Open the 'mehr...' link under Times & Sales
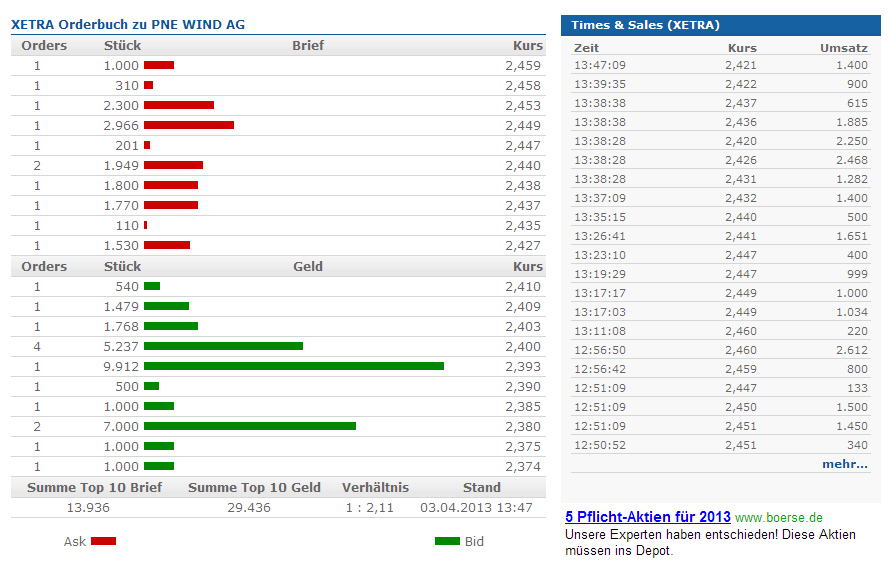The image size is (890, 570). click(x=845, y=464)
